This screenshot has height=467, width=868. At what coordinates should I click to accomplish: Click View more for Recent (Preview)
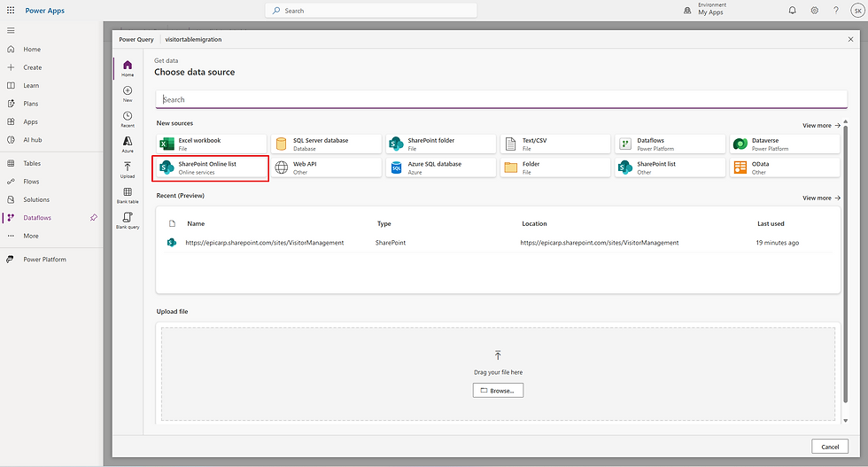pos(822,198)
